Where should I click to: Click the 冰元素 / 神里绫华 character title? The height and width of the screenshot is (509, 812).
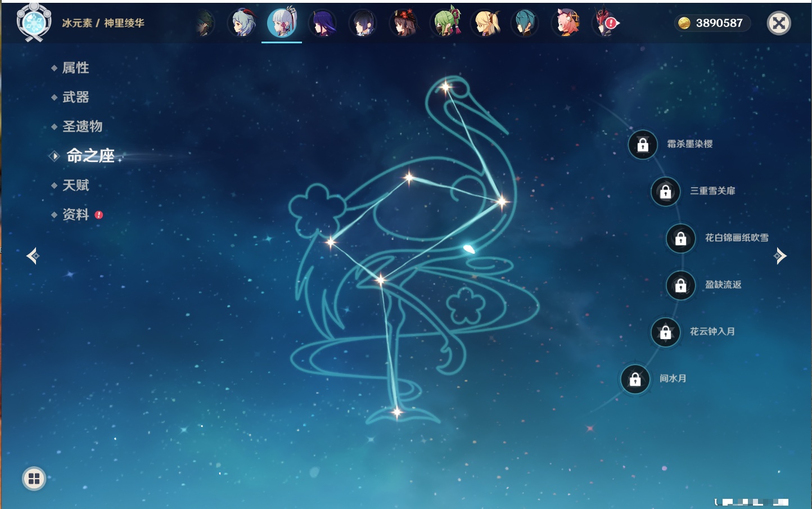tap(103, 23)
